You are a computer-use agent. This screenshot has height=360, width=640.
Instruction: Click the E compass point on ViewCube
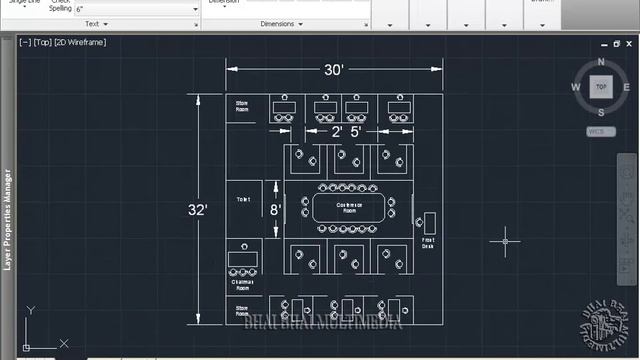[627, 87]
